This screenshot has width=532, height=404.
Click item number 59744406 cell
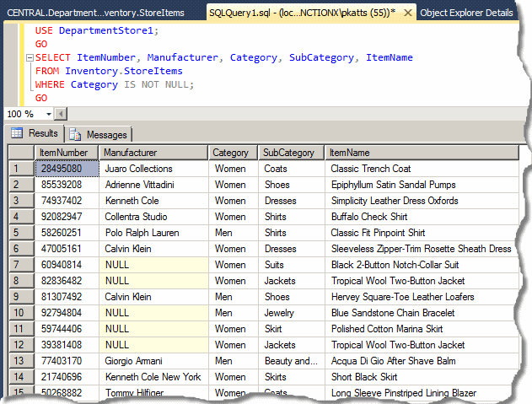pos(67,329)
